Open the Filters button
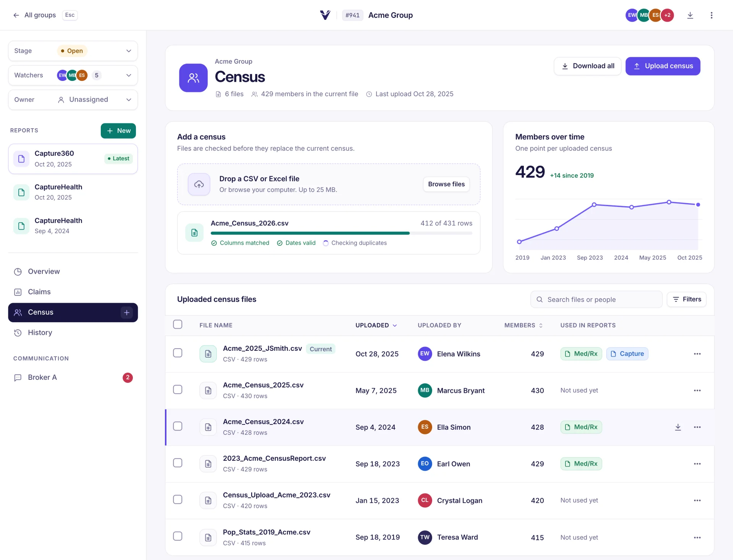Image resolution: width=733 pixels, height=560 pixels. click(686, 300)
